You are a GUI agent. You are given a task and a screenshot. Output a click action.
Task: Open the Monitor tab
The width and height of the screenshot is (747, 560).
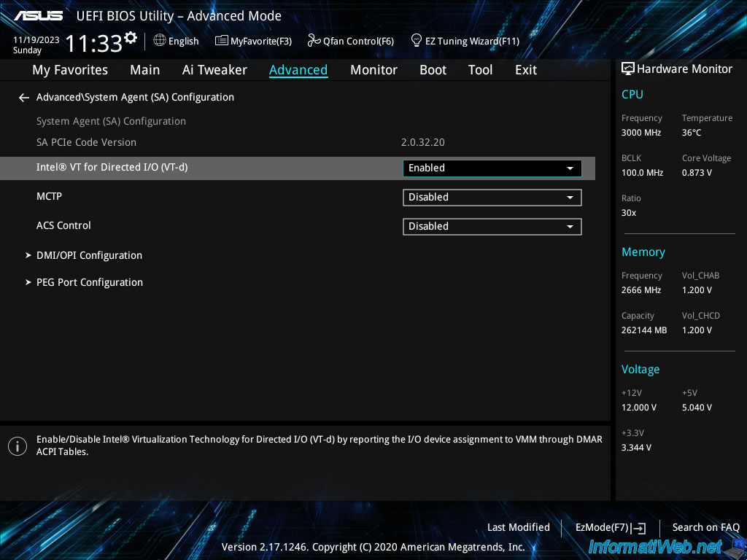pyautogui.click(x=373, y=70)
